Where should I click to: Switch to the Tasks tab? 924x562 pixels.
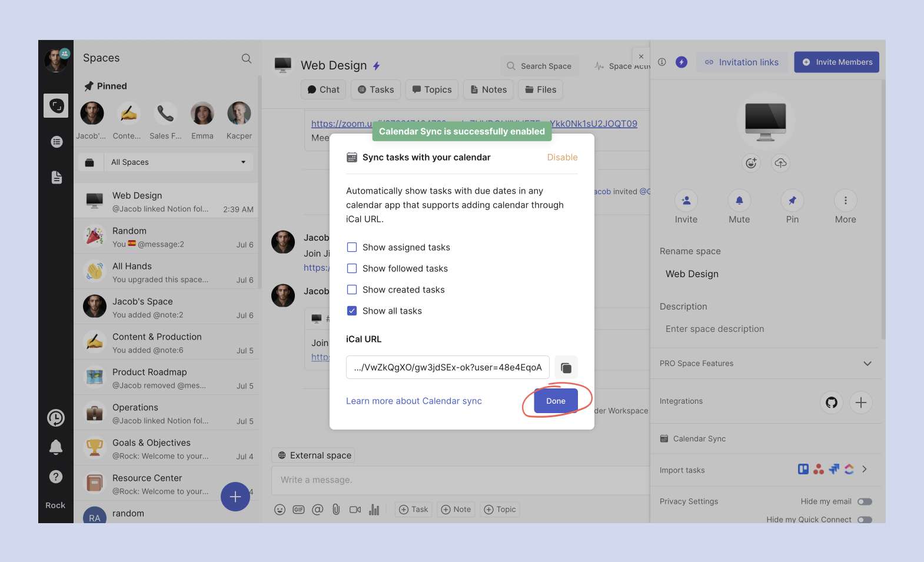[x=376, y=90]
